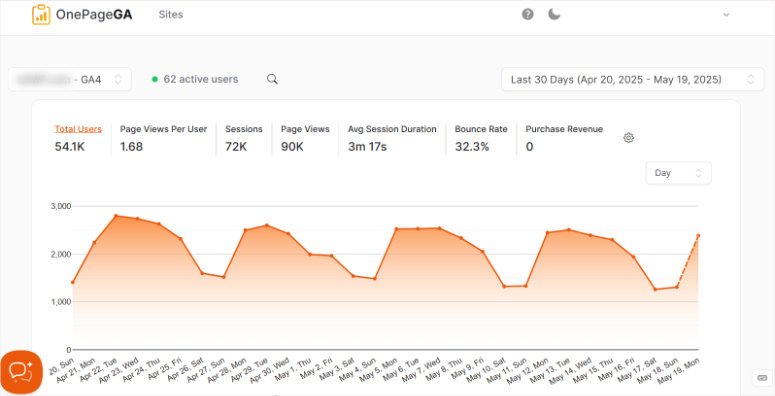
Task: Click the 3,000 y-axis label
Action: point(62,206)
